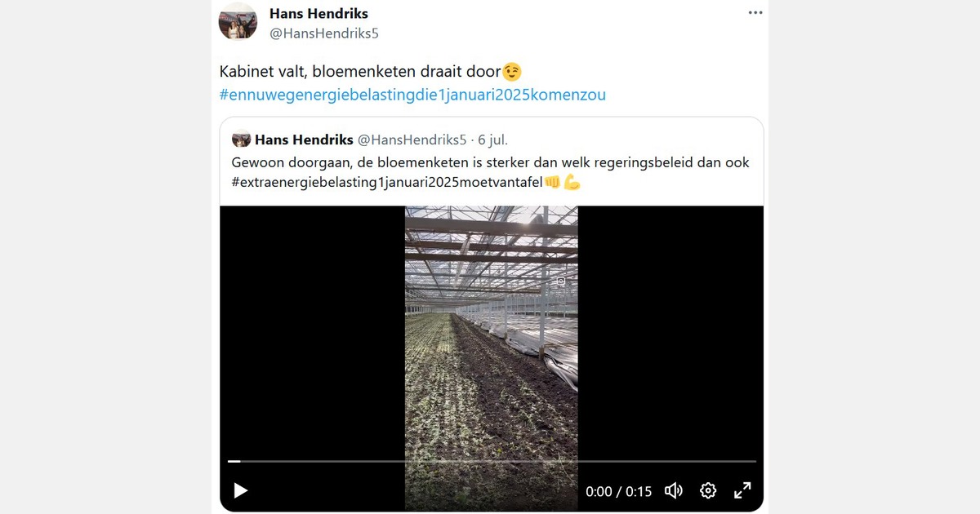This screenshot has width=980, height=514.
Task: Click the hashtag #extraenergiebelasting1januari2025moetvantafel
Action: (x=387, y=183)
